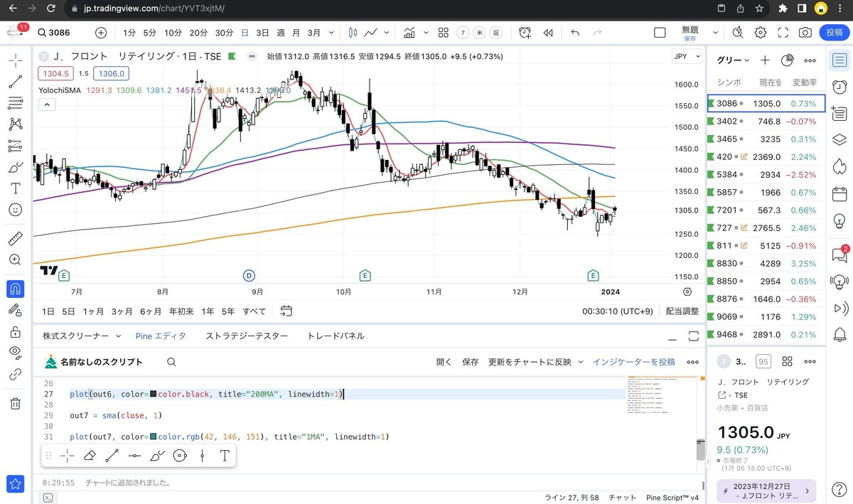Switch to the ストラテジーテスター tab
The image size is (853, 504).
click(x=247, y=336)
